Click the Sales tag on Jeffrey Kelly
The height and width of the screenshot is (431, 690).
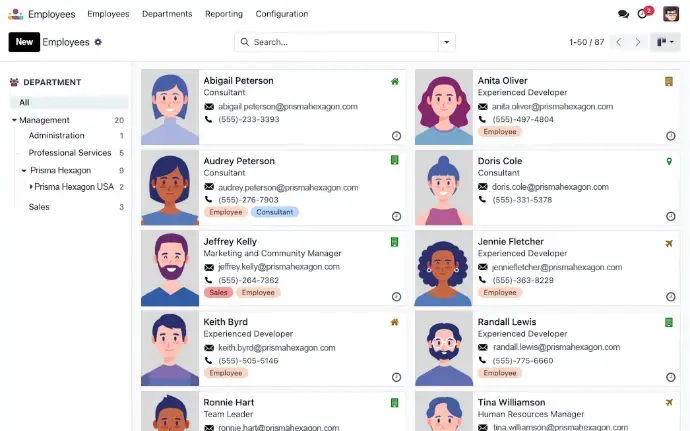coord(217,292)
